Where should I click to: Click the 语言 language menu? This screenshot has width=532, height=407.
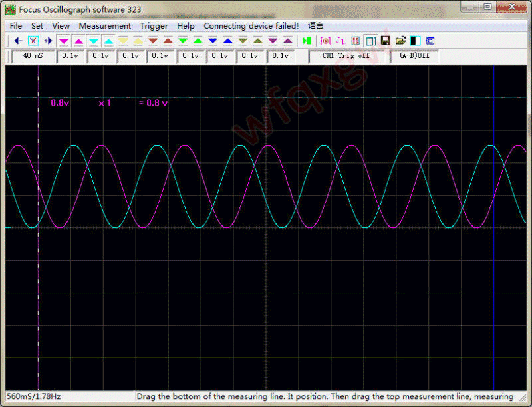[x=316, y=25]
